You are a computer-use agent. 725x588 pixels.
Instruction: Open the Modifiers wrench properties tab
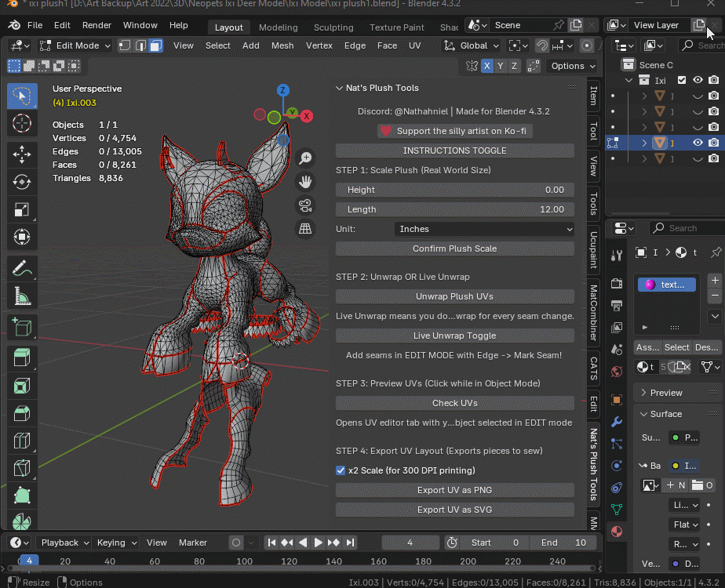tap(617, 422)
